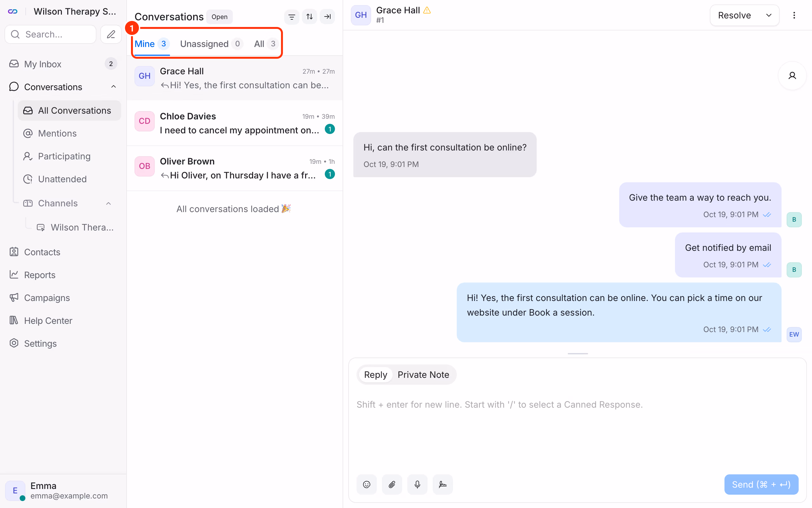Click the unread badge on Oliver Brown
This screenshot has width=812, height=508.
pyautogui.click(x=330, y=174)
